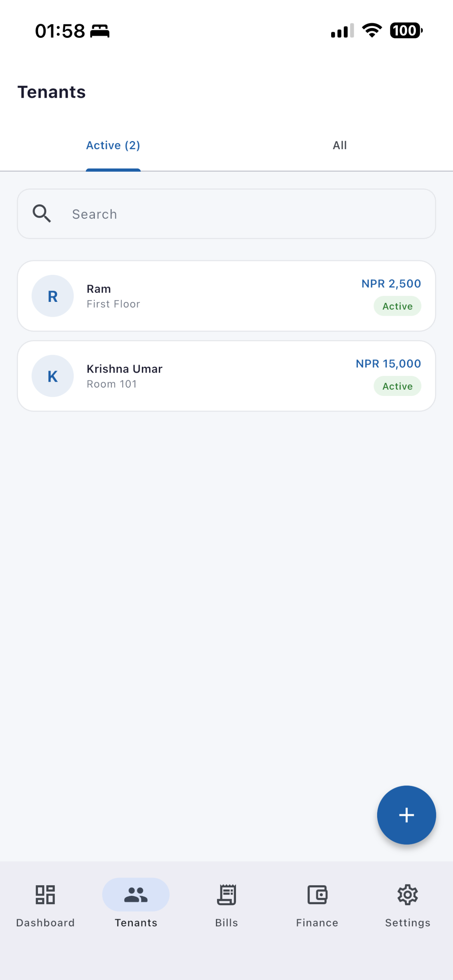Open the Krishna Umar tenant name
Screen dimensions: 453x980
coord(124,369)
